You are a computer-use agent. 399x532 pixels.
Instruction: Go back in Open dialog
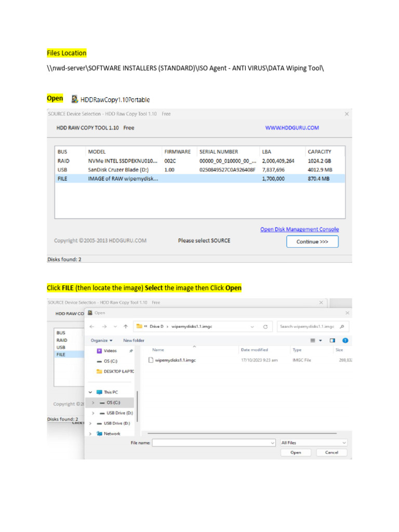click(92, 326)
